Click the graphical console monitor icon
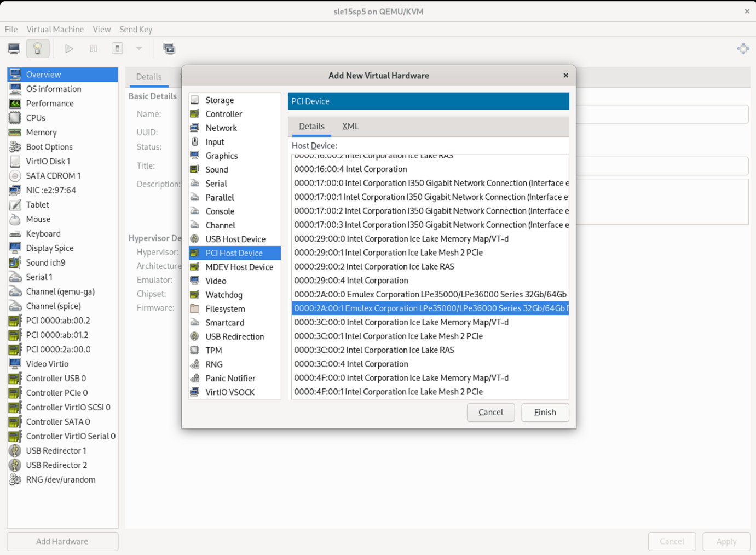The image size is (756, 555). click(x=14, y=49)
